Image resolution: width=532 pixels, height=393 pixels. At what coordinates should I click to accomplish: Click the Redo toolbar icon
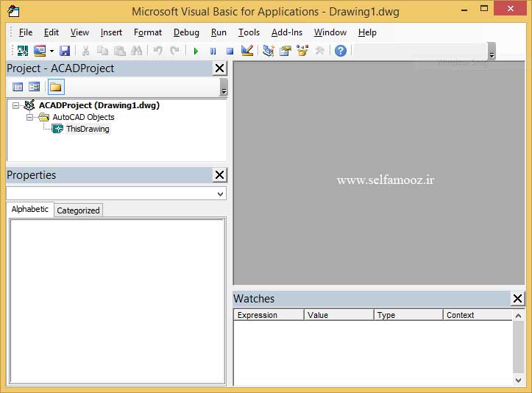coord(174,51)
